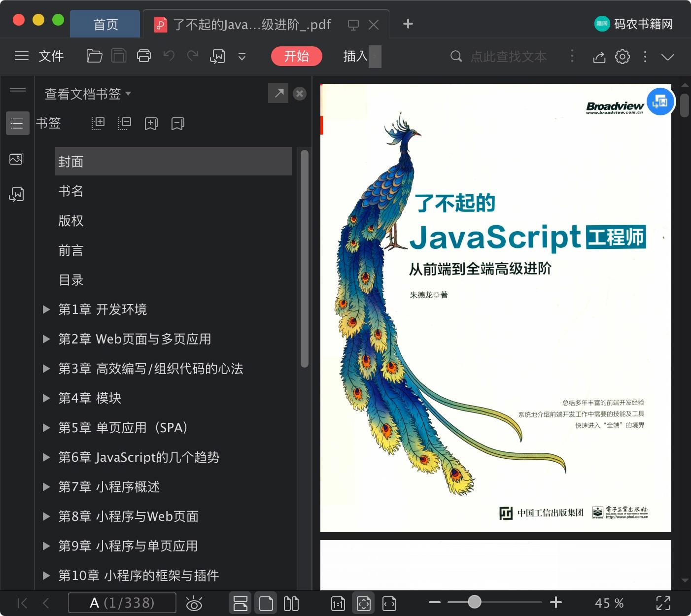Toggle the bookmark list sidebar icon
The width and height of the screenshot is (691, 616).
(x=17, y=123)
